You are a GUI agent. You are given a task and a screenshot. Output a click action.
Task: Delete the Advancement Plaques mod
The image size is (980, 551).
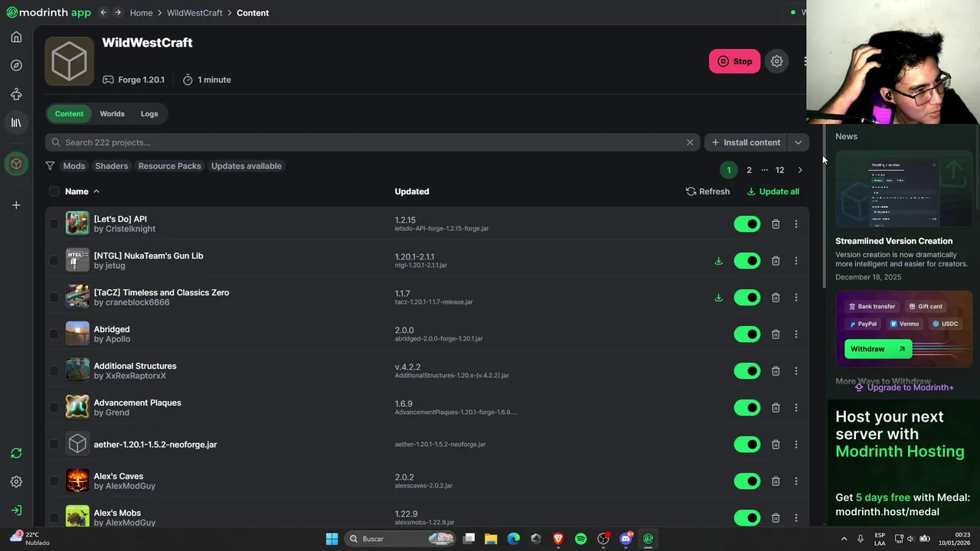point(776,408)
